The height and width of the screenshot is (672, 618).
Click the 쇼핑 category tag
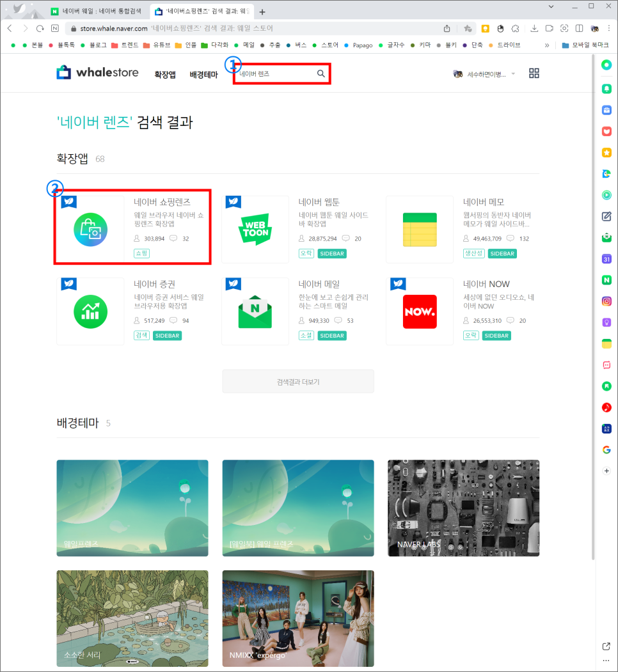[141, 253]
